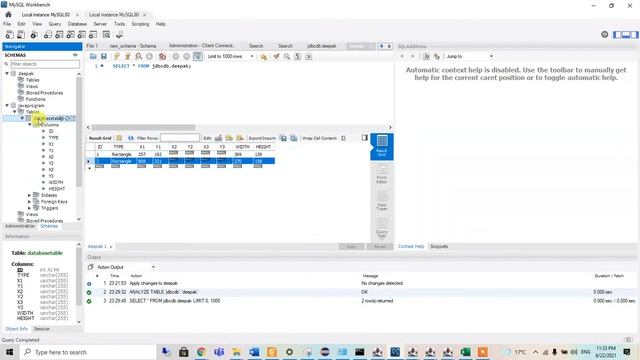Run EXPLAIN on the current statement

coord(138,56)
